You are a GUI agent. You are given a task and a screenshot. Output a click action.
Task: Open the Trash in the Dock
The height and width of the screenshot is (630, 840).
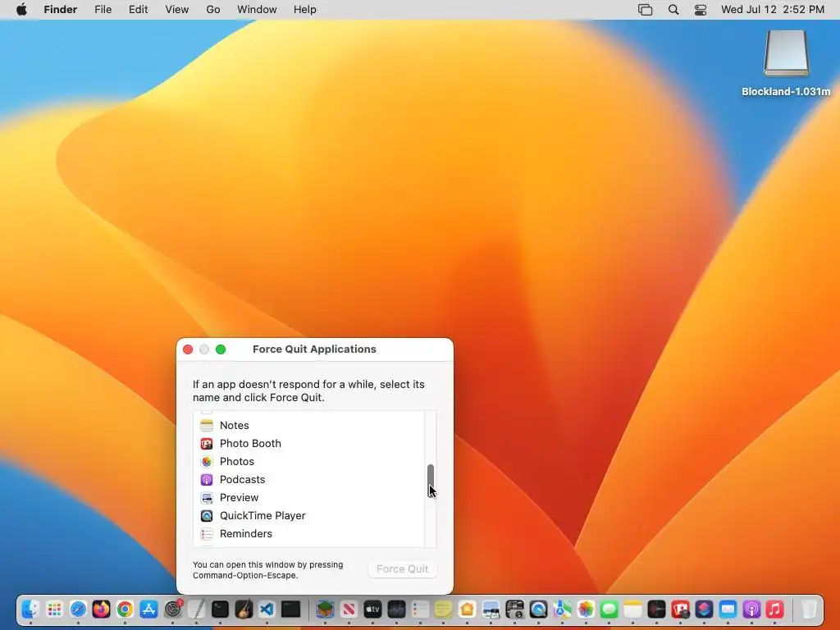809,609
